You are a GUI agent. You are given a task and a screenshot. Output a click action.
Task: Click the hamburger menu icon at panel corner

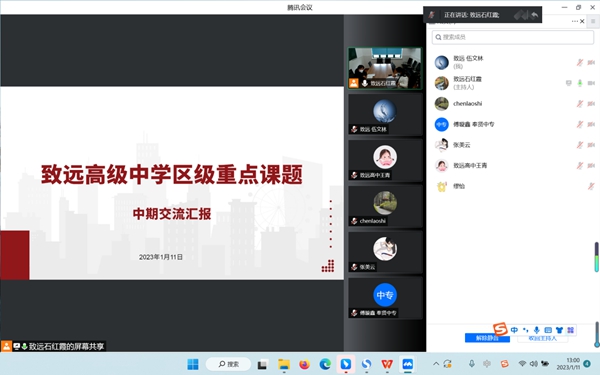click(593, 21)
